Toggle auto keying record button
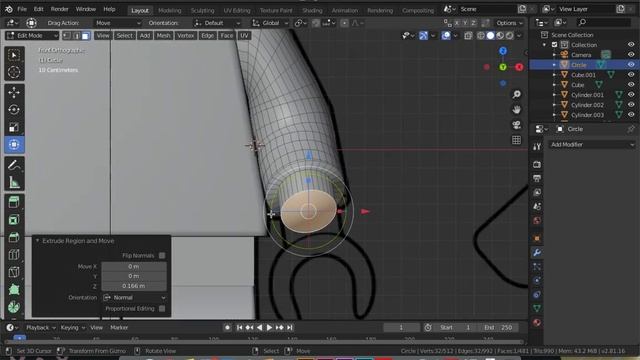 coord(227,327)
